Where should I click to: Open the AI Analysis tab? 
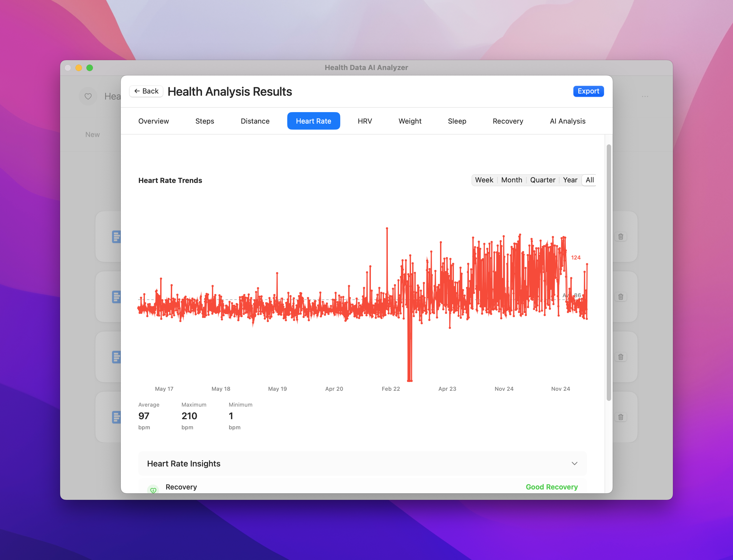567,121
